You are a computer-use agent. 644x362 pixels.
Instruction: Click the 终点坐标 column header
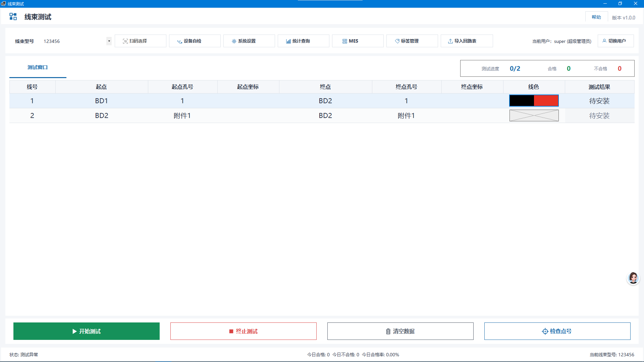point(472,87)
